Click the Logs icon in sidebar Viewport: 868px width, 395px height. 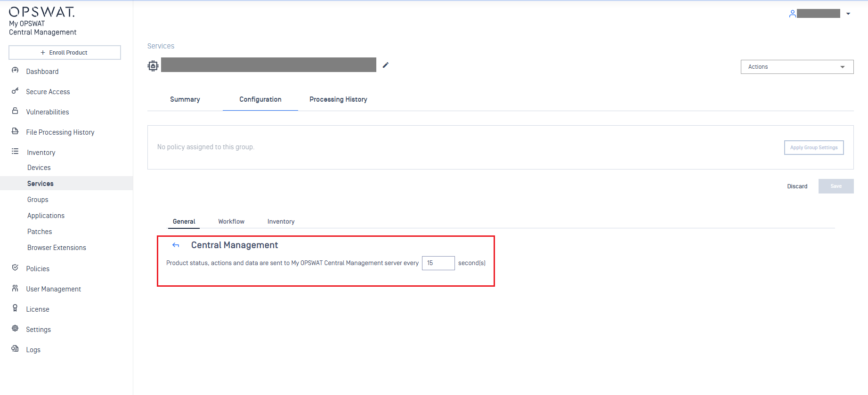(x=15, y=349)
